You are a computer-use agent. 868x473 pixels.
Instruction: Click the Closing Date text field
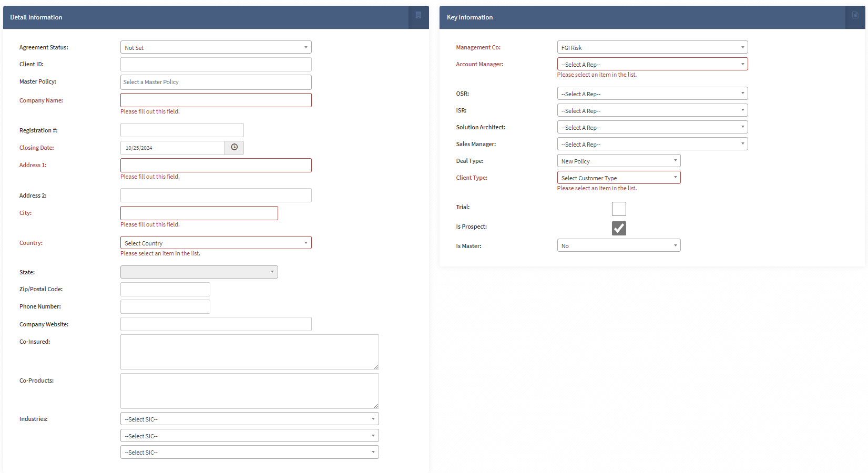click(x=172, y=148)
